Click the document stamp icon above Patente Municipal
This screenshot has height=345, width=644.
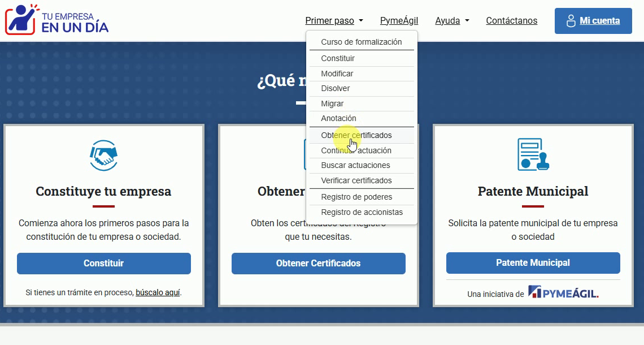533,154
